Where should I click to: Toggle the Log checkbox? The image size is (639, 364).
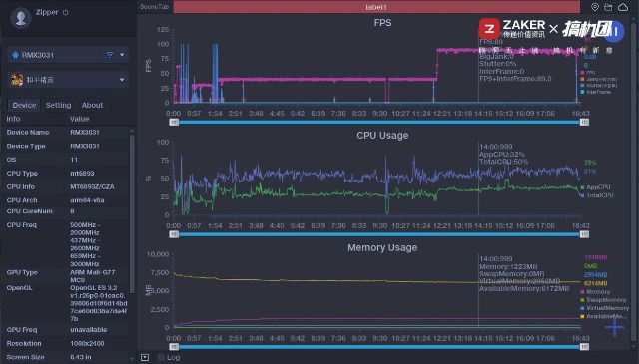161,357
